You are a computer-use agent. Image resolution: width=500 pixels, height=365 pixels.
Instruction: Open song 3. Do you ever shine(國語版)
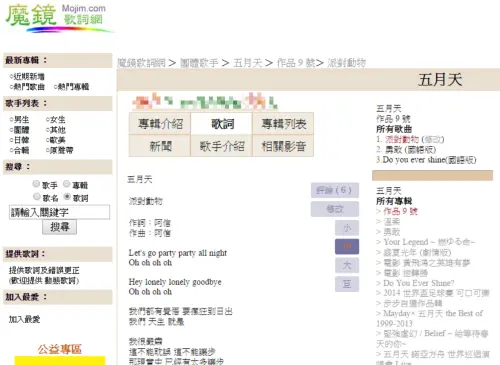pos(429,160)
